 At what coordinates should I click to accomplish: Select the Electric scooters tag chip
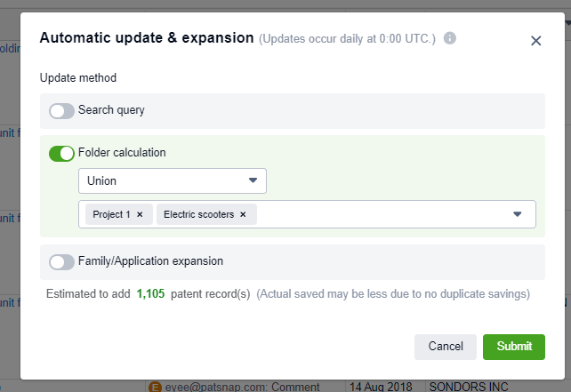coord(200,214)
